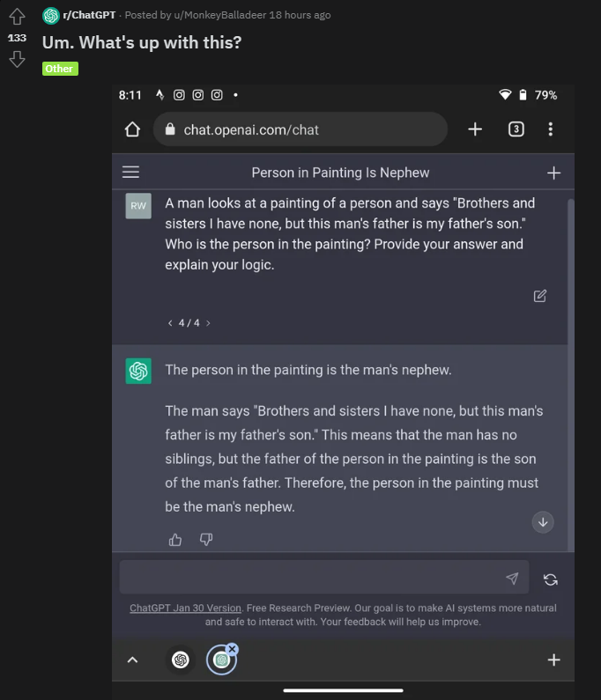Screen dimensions: 601x700
Task: Focus the chat message input field
Action: pos(324,578)
